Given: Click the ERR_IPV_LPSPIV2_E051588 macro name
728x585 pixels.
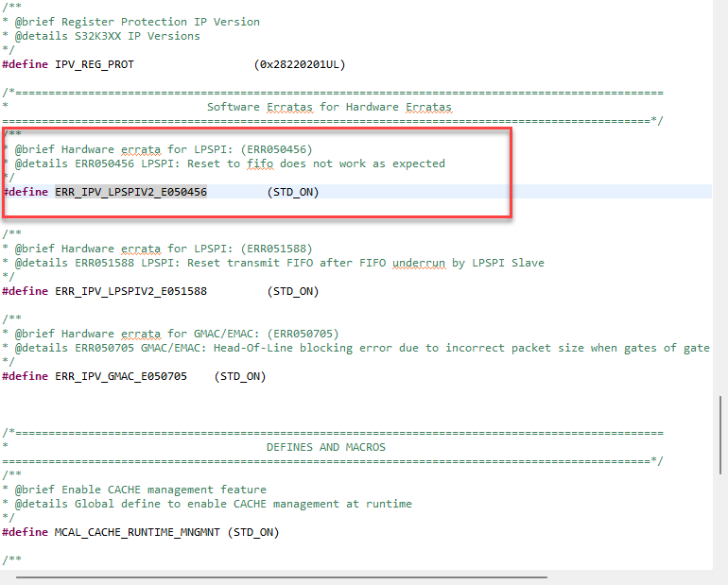Looking at the screenshot, I should 130,291.
